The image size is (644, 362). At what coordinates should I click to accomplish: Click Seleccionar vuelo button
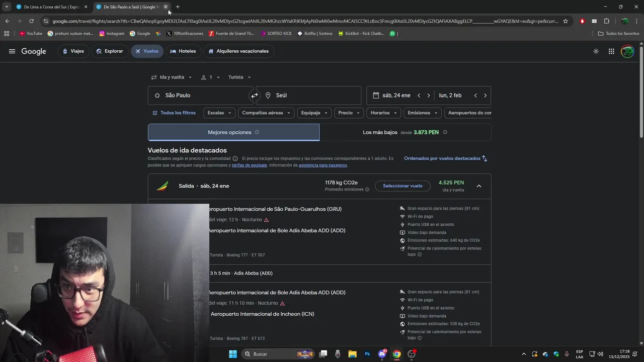click(x=403, y=186)
